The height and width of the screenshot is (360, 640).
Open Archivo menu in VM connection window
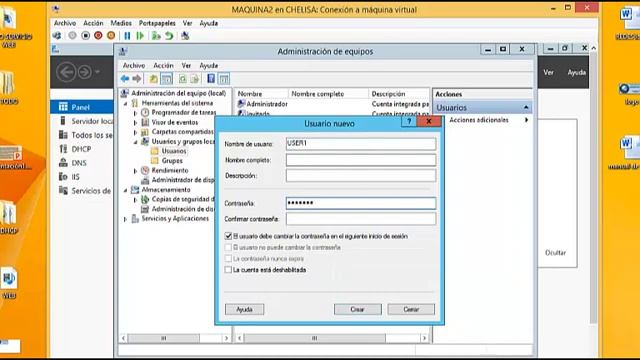tap(65, 23)
